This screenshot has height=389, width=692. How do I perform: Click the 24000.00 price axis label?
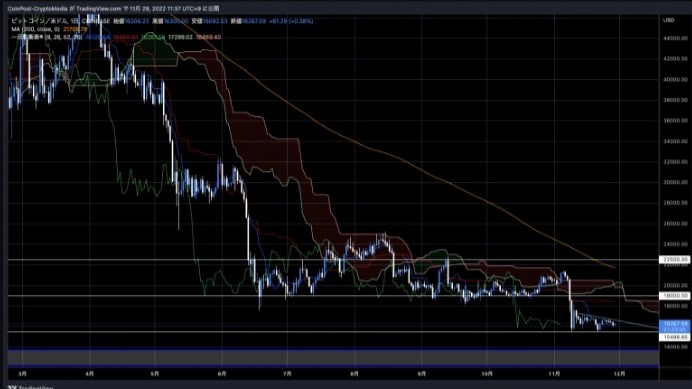[675, 244]
